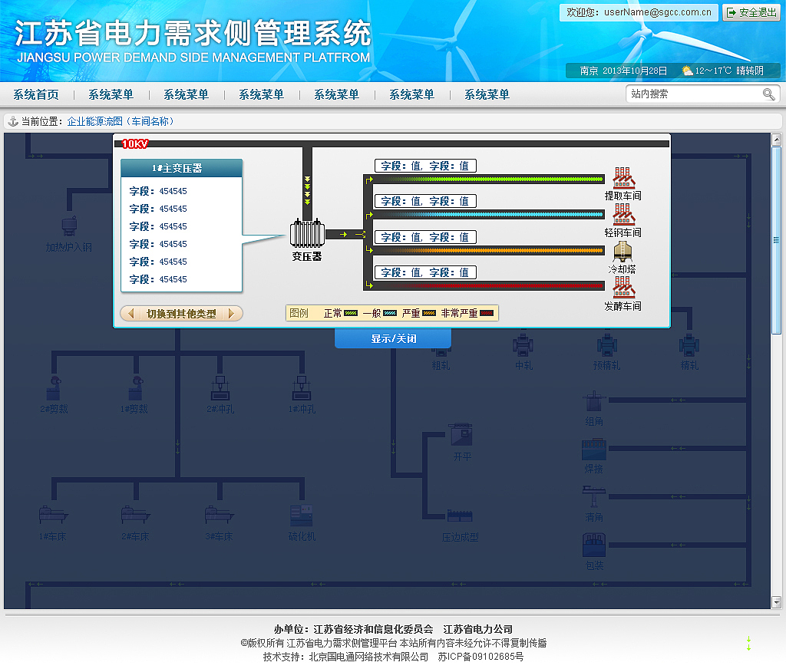Select the 冷却塔 cooling tower icon
This screenshot has width=786, height=672.
(623, 251)
